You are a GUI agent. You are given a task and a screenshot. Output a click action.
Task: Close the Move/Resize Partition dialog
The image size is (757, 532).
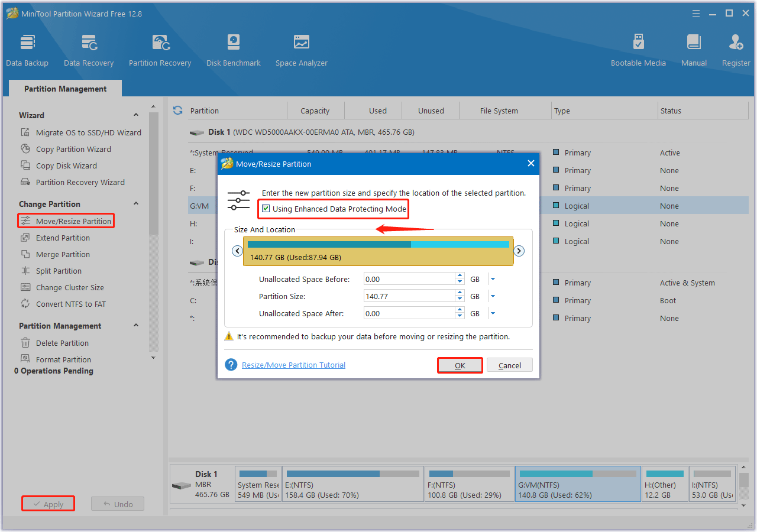click(530, 164)
